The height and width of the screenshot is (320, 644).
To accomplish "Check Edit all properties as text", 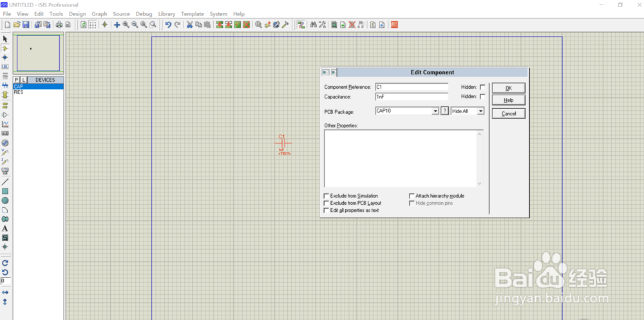I will point(327,210).
